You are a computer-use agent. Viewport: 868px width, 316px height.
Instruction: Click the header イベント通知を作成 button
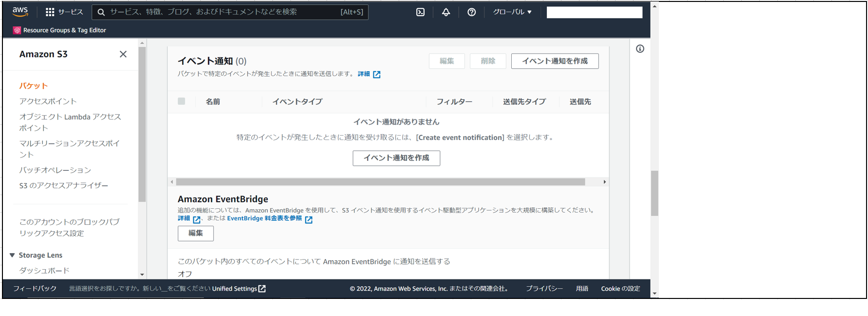(555, 61)
